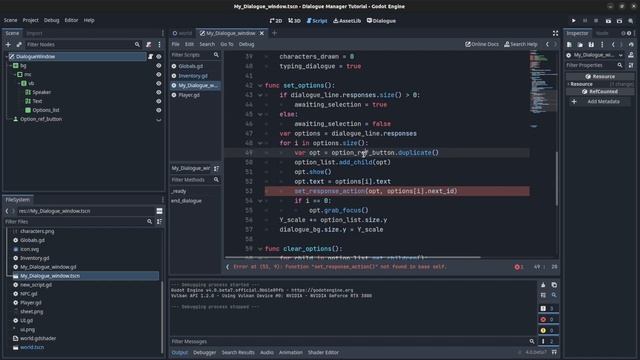Toggle visibility of bg node
The image size is (640, 360).
pyautogui.click(x=159, y=66)
